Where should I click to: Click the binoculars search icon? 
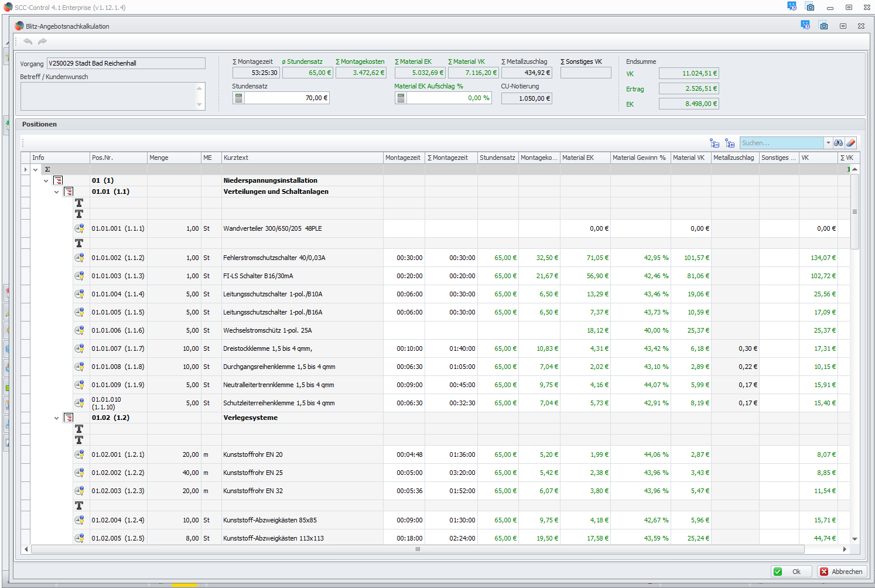pos(839,143)
